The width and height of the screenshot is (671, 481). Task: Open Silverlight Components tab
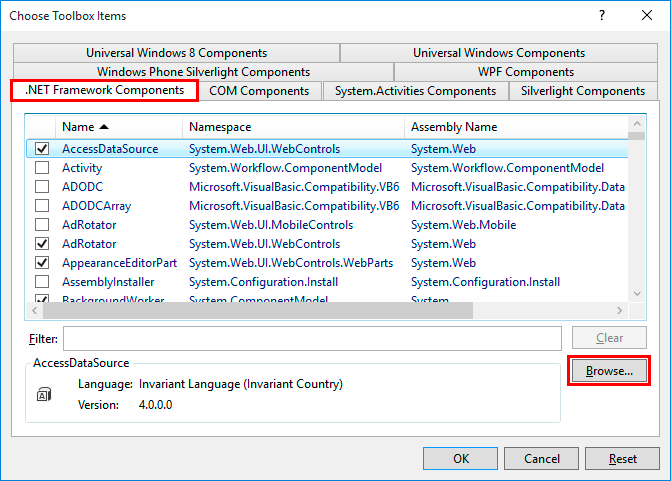(583, 91)
